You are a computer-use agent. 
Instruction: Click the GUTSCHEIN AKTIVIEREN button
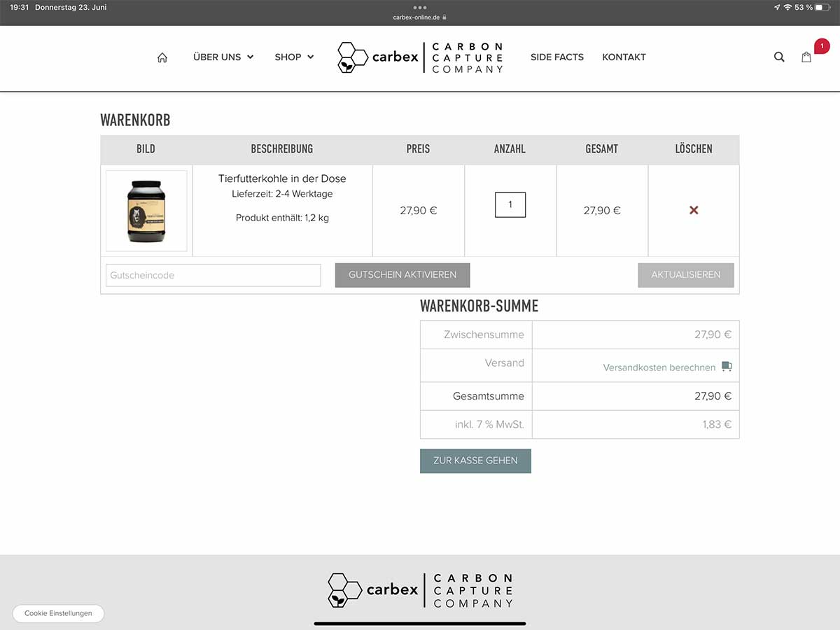pyautogui.click(x=402, y=275)
